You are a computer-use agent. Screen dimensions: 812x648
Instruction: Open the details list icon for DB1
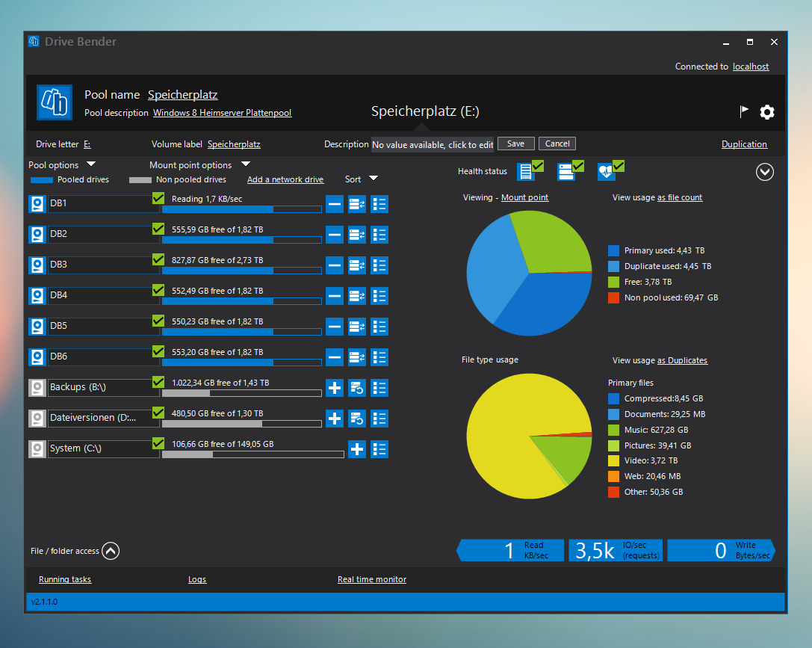(x=379, y=204)
